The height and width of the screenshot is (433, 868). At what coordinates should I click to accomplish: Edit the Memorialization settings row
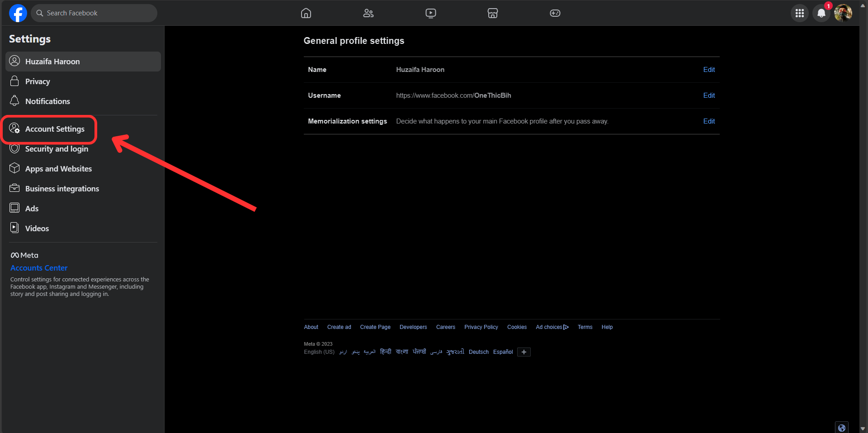(709, 121)
